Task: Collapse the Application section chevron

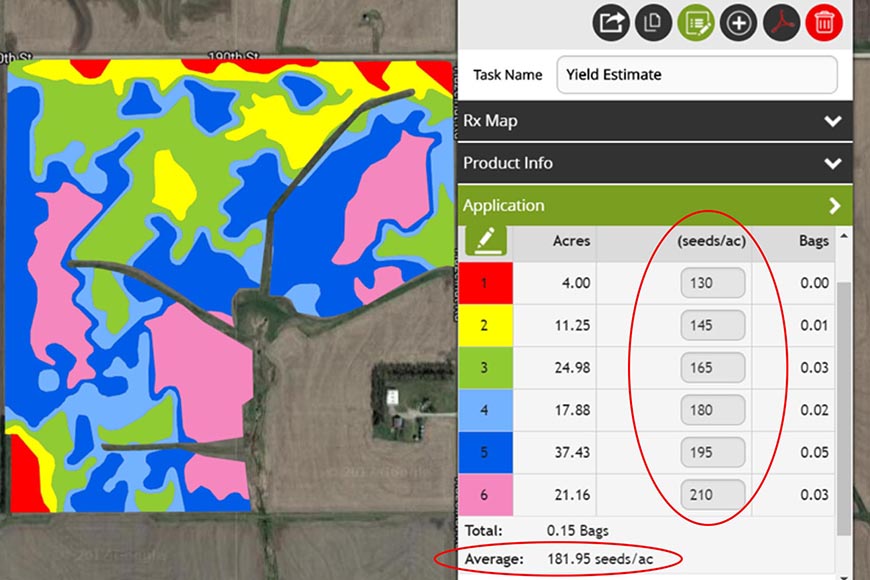Action: 833,206
